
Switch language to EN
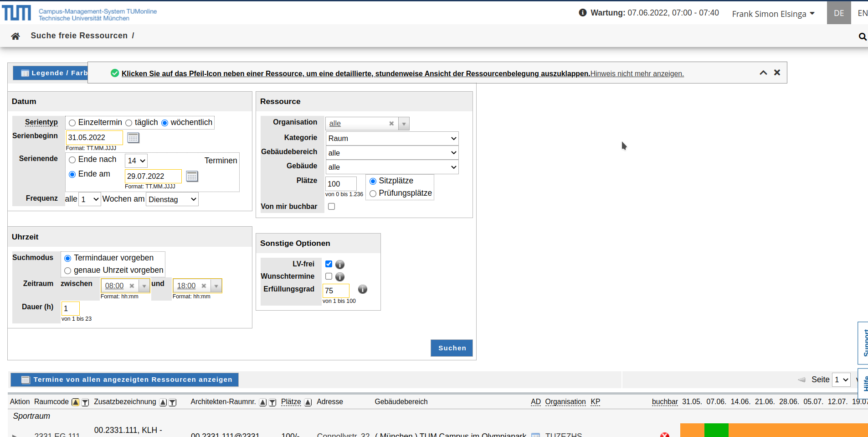pyautogui.click(x=862, y=13)
